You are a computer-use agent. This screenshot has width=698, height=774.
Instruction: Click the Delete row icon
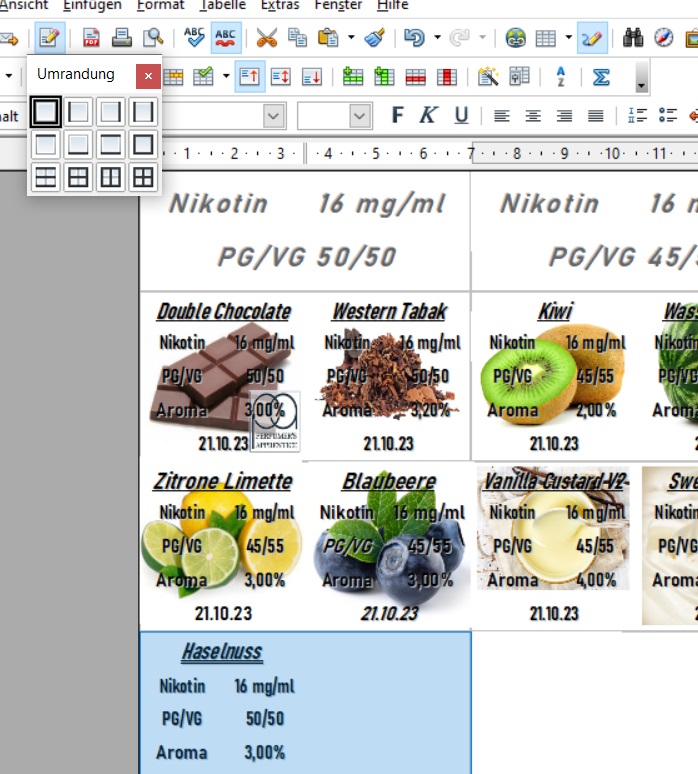416,77
